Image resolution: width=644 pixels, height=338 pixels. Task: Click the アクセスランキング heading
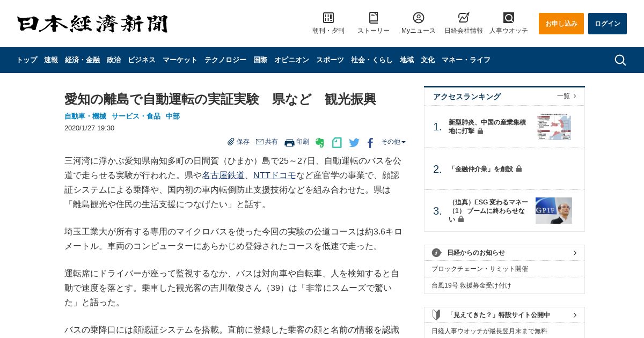(x=467, y=97)
